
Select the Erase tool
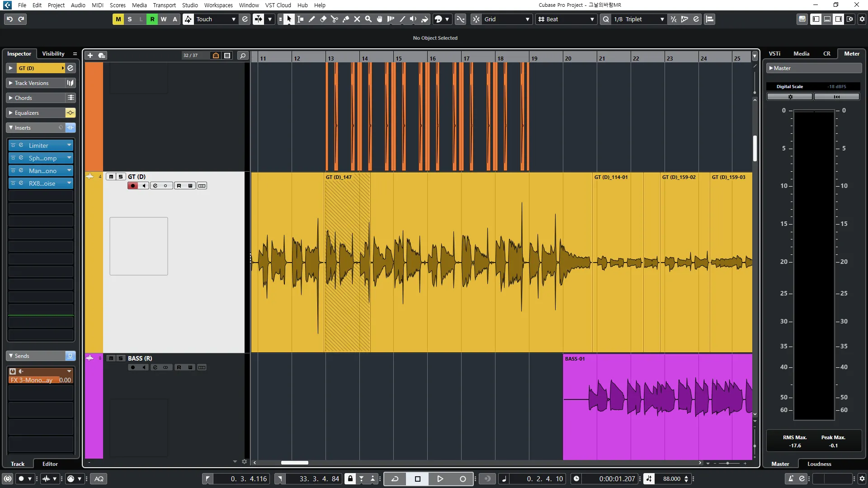coord(323,19)
